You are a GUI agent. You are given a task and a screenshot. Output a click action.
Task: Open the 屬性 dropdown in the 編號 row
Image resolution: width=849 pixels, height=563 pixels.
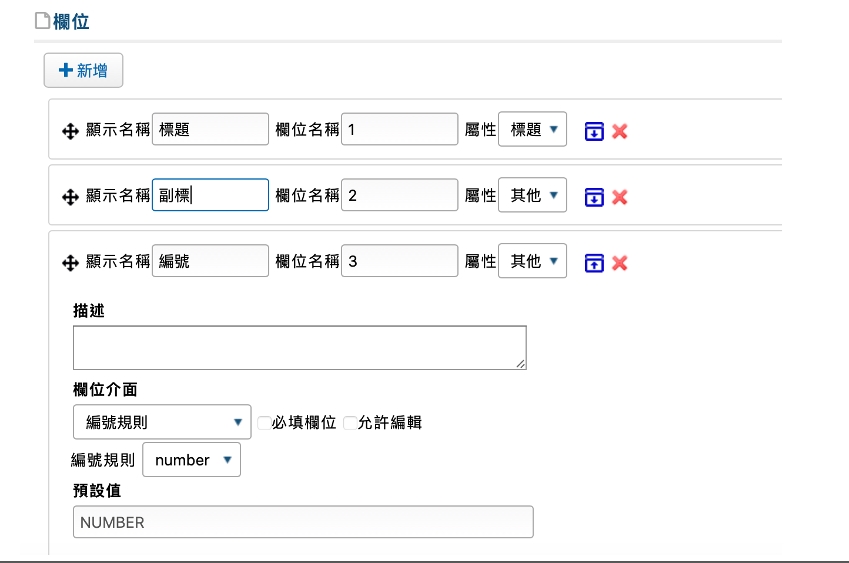click(x=532, y=261)
